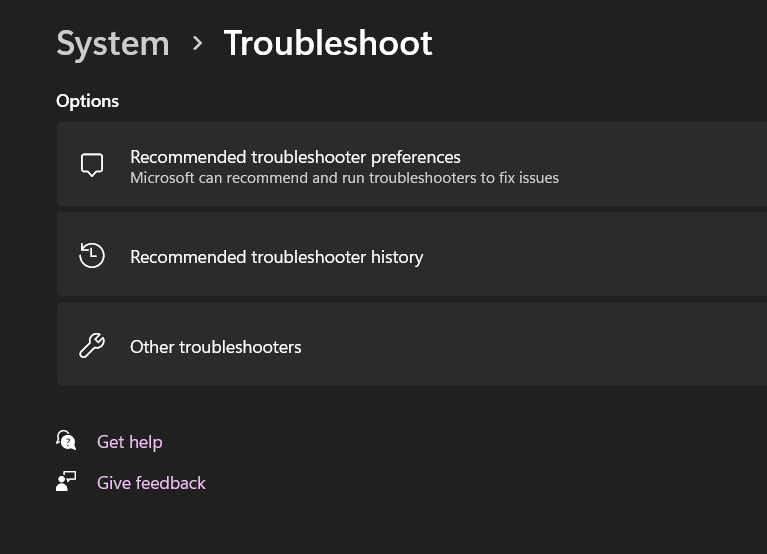The width and height of the screenshot is (767, 554).
Task: Go back to System in the breadcrumb
Action: point(113,44)
